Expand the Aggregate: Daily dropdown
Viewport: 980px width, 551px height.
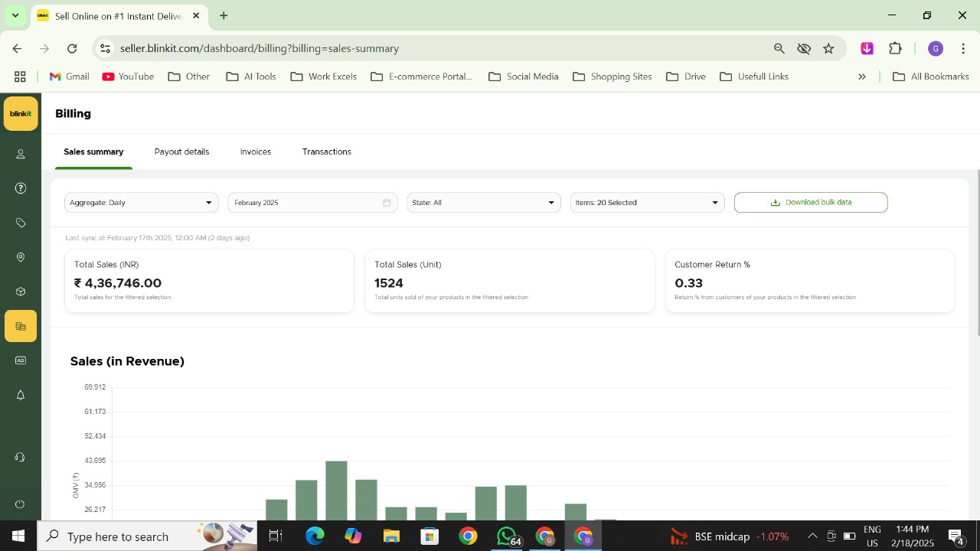coord(142,203)
